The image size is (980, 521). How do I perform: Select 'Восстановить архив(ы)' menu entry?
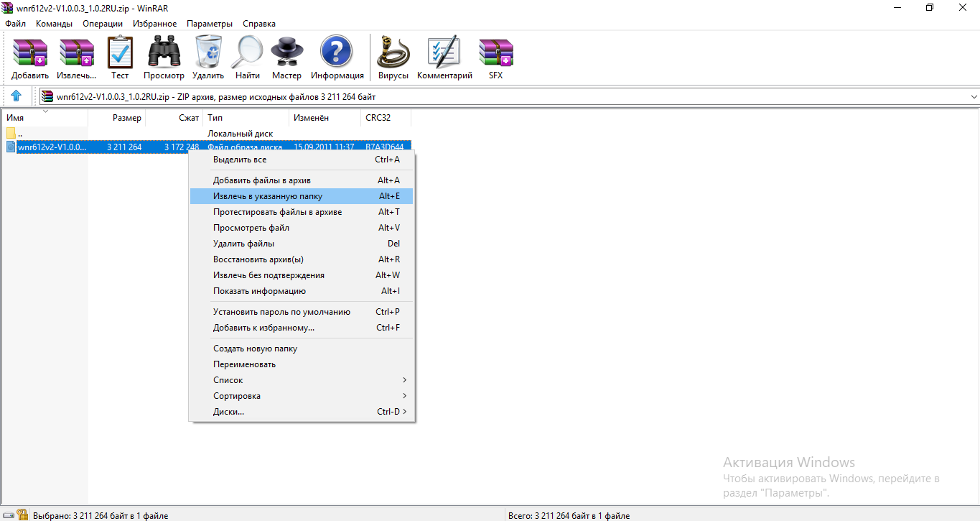tap(302, 259)
